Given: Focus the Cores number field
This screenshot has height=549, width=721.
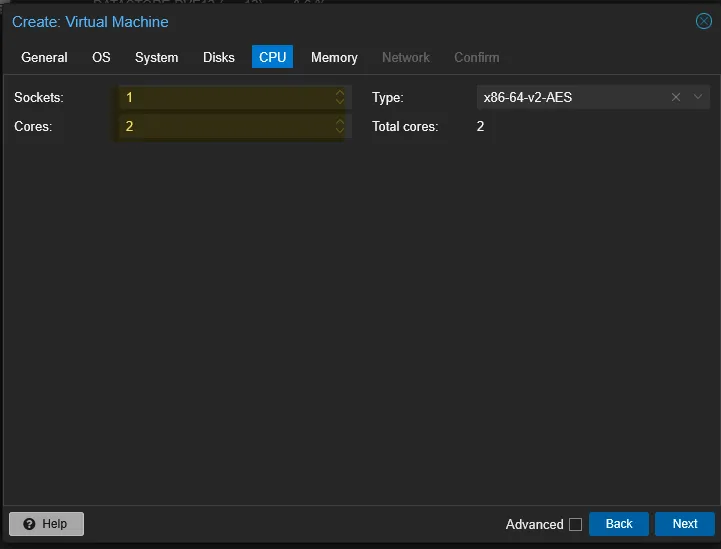Looking at the screenshot, I should (225, 126).
